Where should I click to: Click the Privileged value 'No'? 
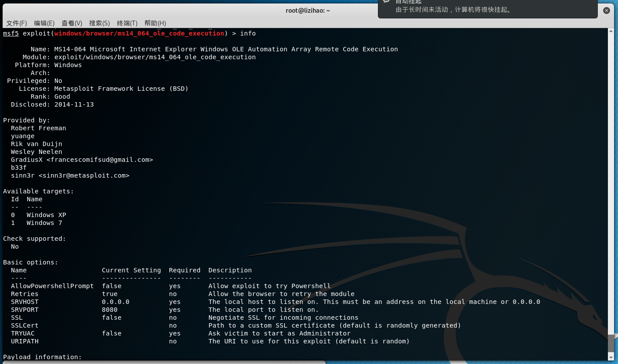(x=58, y=81)
